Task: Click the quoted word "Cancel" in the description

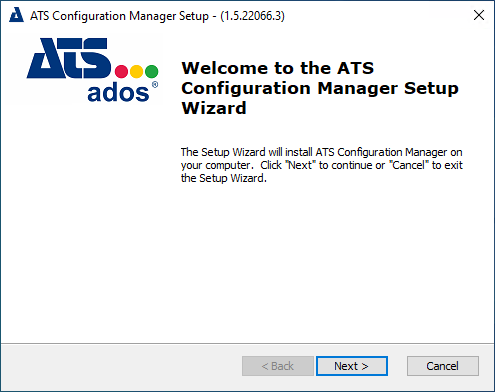Action: 409,165
